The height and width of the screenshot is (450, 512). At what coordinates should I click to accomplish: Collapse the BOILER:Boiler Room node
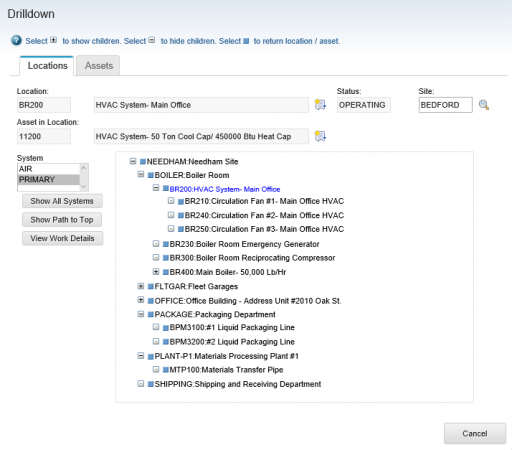[x=141, y=174]
